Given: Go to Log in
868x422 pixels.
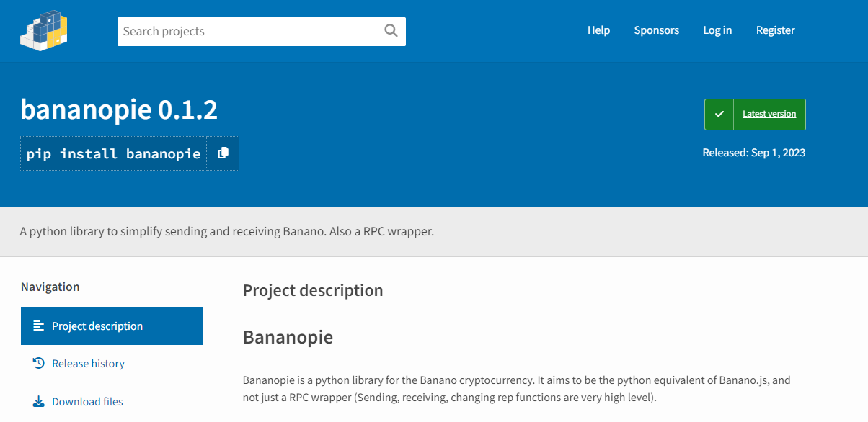Looking at the screenshot, I should point(717,30).
